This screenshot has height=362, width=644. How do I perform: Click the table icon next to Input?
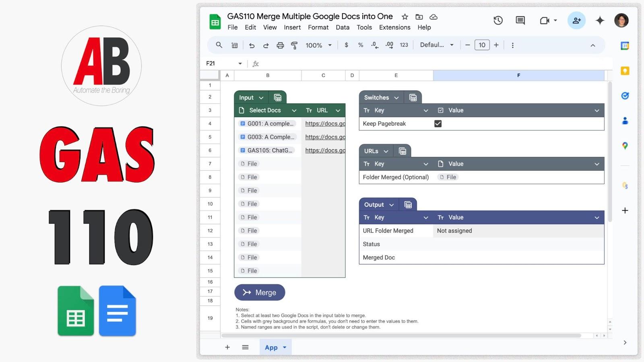(x=277, y=97)
